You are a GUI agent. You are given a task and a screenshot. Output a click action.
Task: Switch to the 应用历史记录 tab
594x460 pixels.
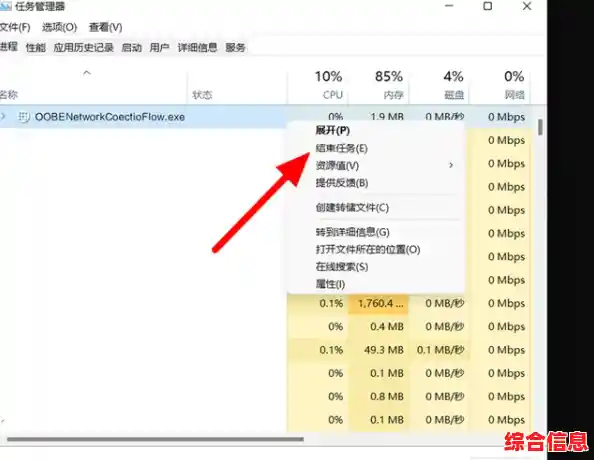(x=83, y=47)
